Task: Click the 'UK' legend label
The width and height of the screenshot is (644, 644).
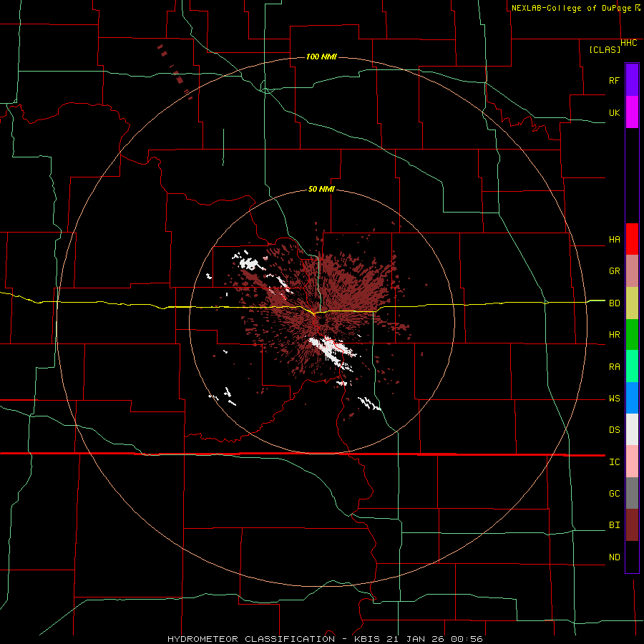Action: click(614, 112)
